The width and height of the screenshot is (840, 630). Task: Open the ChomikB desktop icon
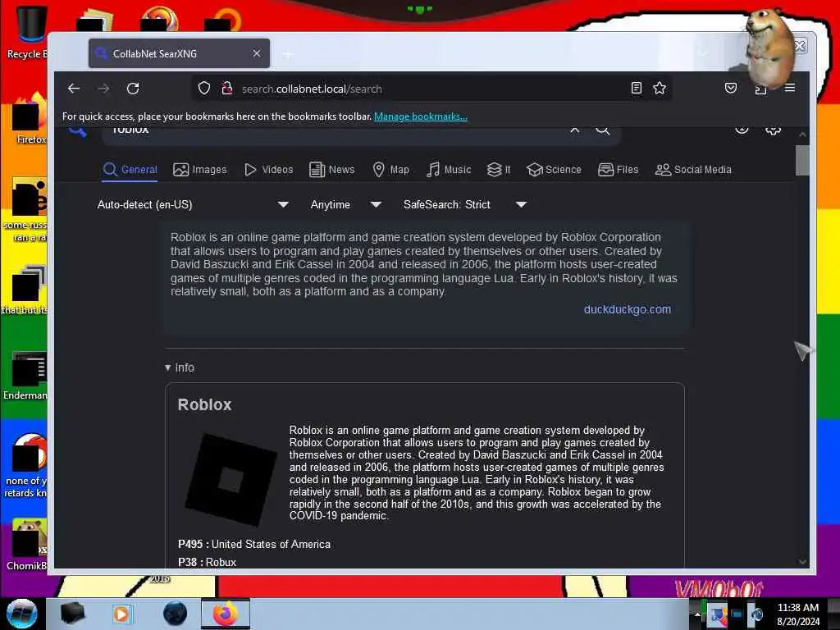pyautogui.click(x=27, y=544)
